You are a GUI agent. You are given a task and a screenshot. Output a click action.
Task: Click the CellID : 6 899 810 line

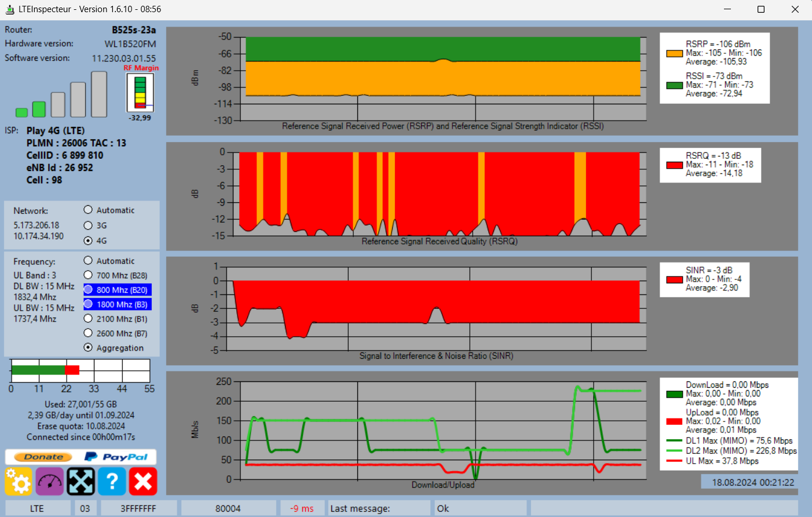pyautogui.click(x=65, y=155)
